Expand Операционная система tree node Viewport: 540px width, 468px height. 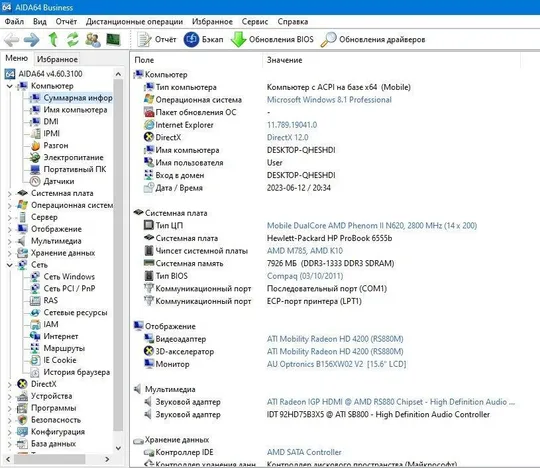10,206
